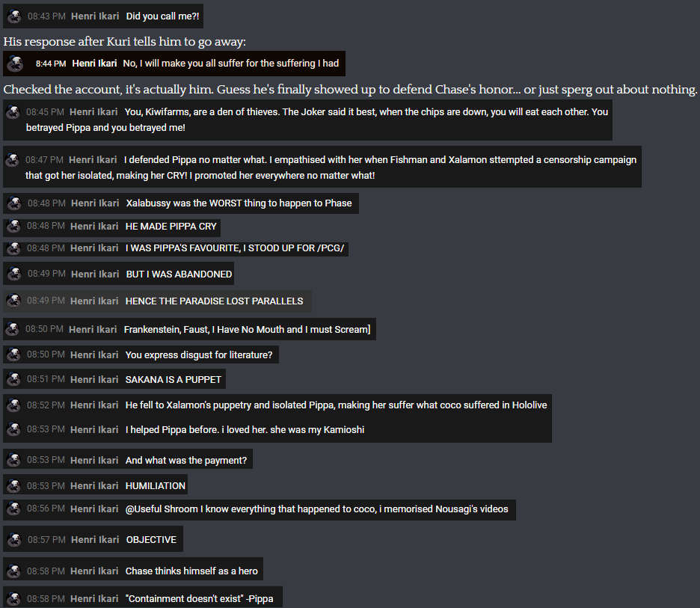The height and width of the screenshot is (608, 700).
Task: Click avatar beside 'Did you call me?!' message
Action: click(x=14, y=16)
